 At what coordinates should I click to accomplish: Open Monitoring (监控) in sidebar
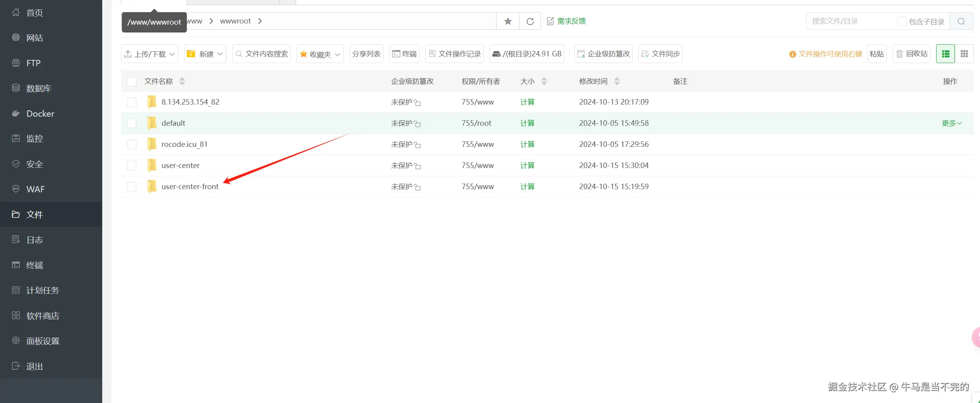tap(51, 139)
